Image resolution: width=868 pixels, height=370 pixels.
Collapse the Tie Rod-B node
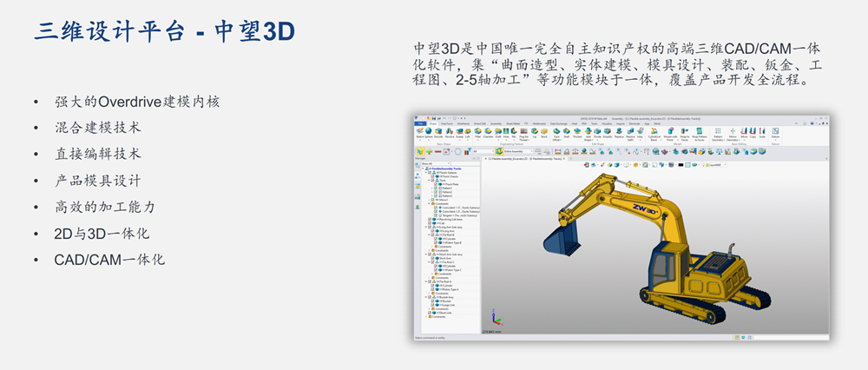pyautogui.click(x=429, y=235)
